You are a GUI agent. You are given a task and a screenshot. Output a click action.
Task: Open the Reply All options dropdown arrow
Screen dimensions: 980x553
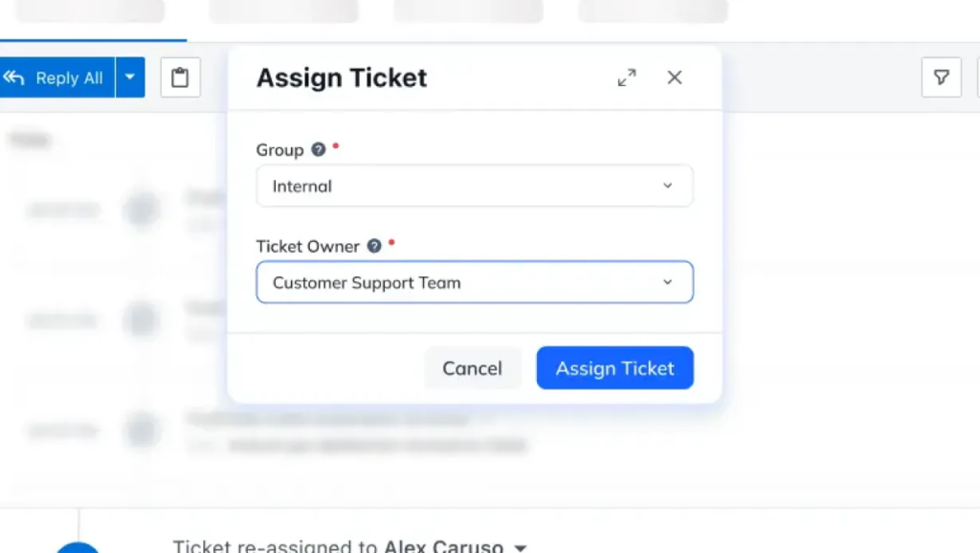[130, 77]
